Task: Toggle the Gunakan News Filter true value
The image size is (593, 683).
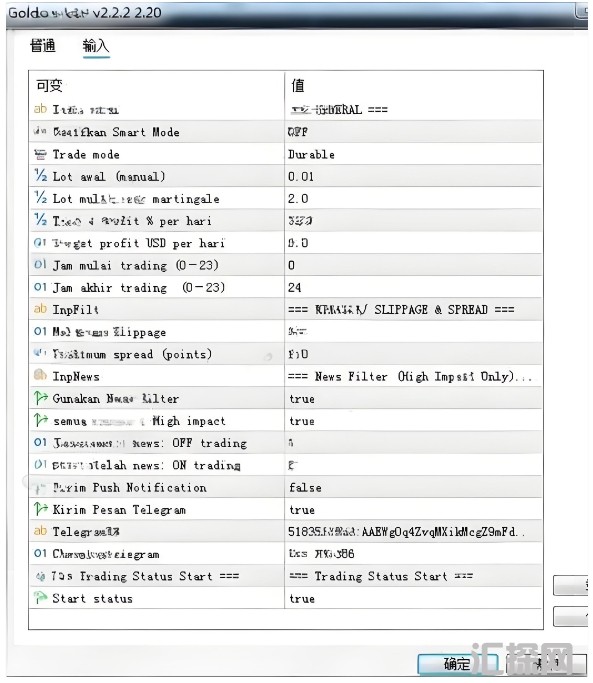Action: (x=413, y=399)
